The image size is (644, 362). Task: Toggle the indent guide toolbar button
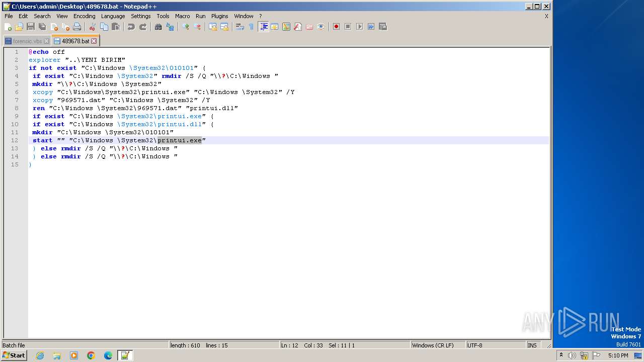[263, 27]
